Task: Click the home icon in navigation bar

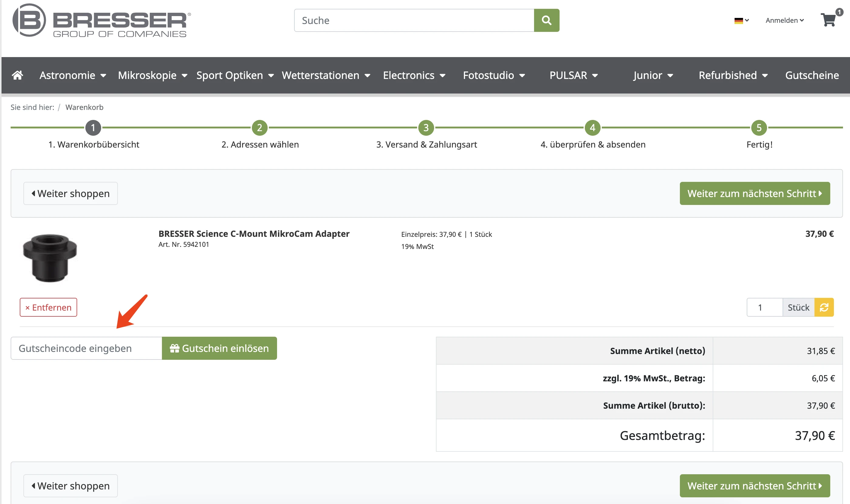Action: [18, 75]
